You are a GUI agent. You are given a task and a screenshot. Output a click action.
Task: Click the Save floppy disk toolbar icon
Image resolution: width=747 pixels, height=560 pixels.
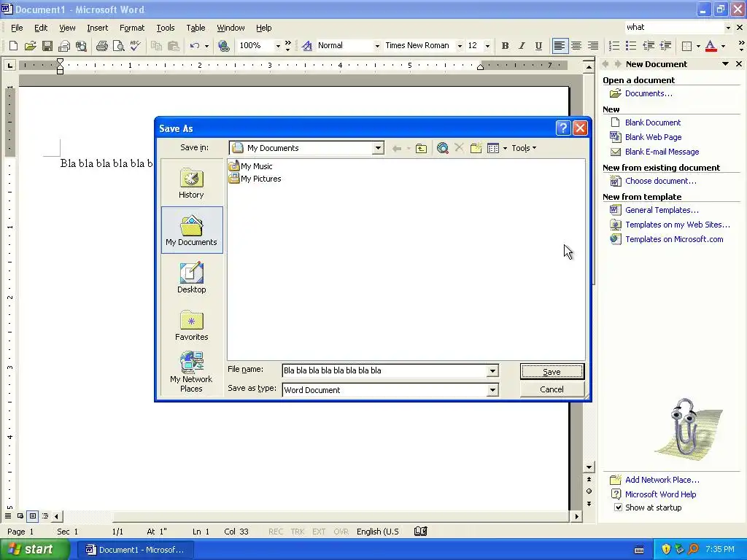coord(47,46)
